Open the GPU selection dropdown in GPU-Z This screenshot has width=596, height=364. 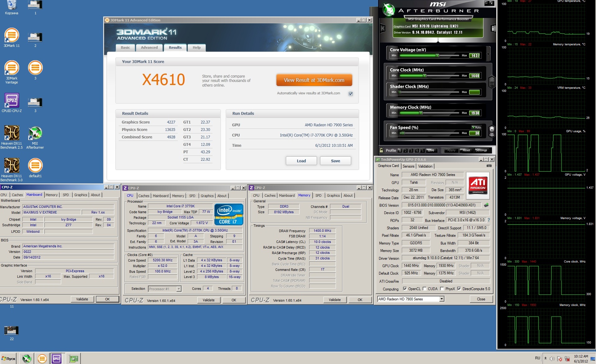(x=442, y=299)
